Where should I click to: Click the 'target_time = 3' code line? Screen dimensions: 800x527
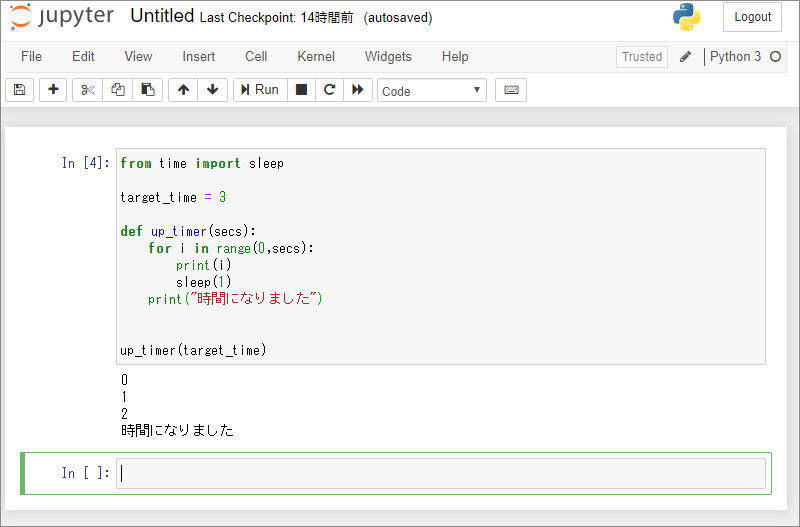click(173, 197)
